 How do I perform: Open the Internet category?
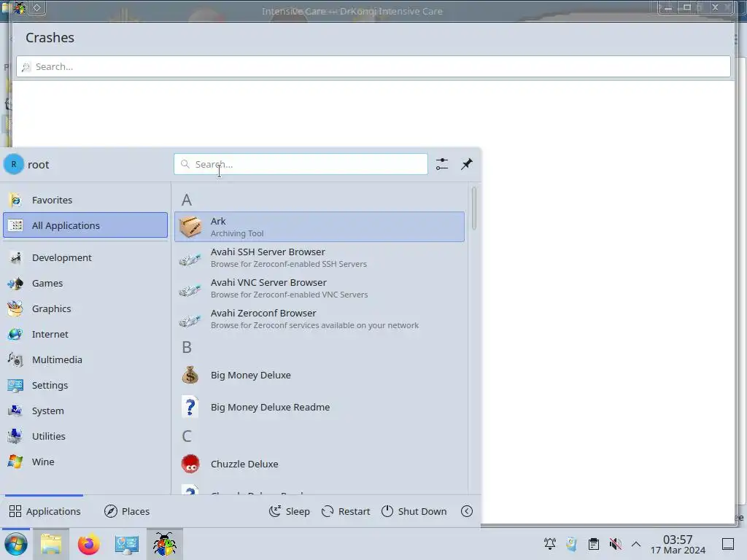coord(85,334)
